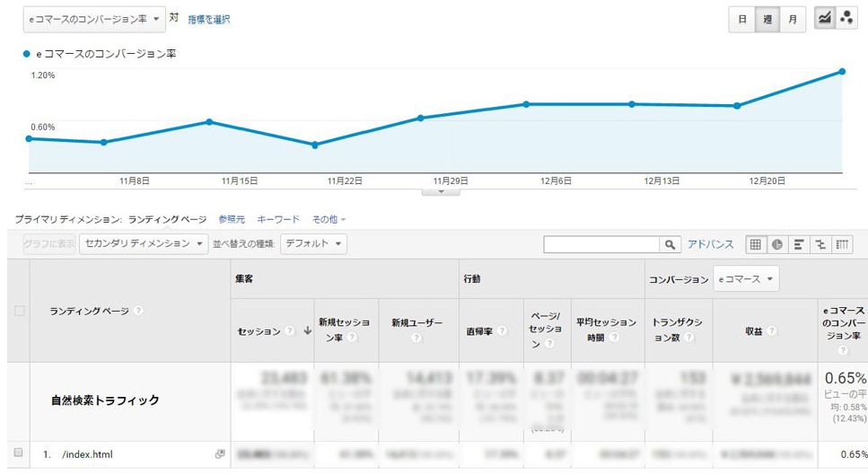Switch graph to motion chart type
The height and width of the screenshot is (475, 868).
tap(846, 20)
